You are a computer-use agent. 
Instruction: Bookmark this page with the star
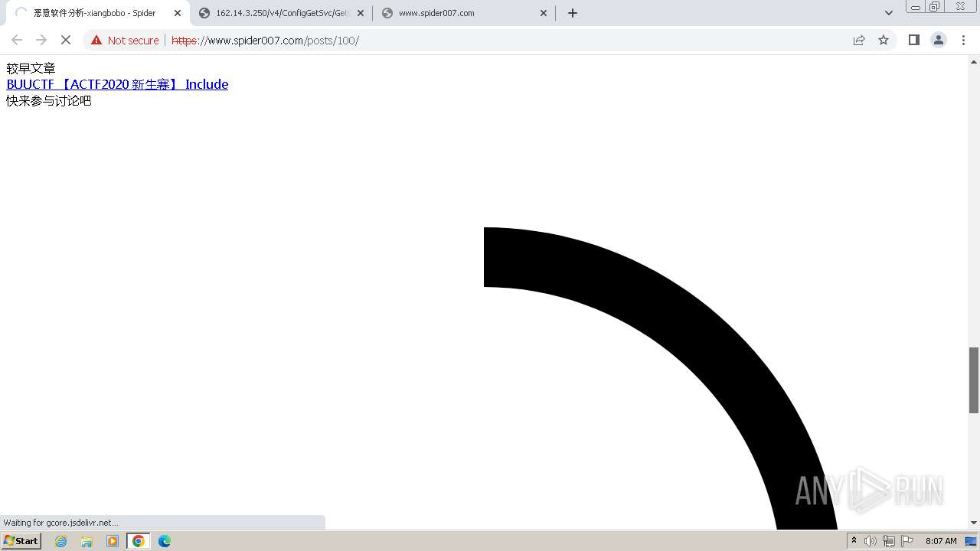pyautogui.click(x=884, y=40)
